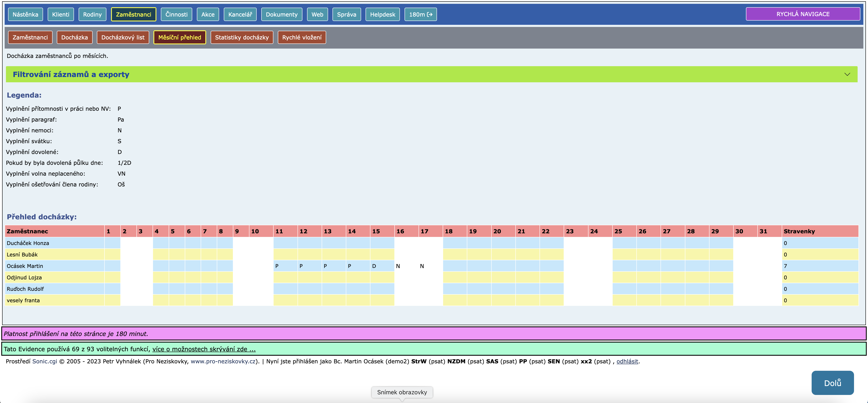This screenshot has height=403, width=868.
Task: Select employee row Ducháček Honza
Action: [28, 243]
